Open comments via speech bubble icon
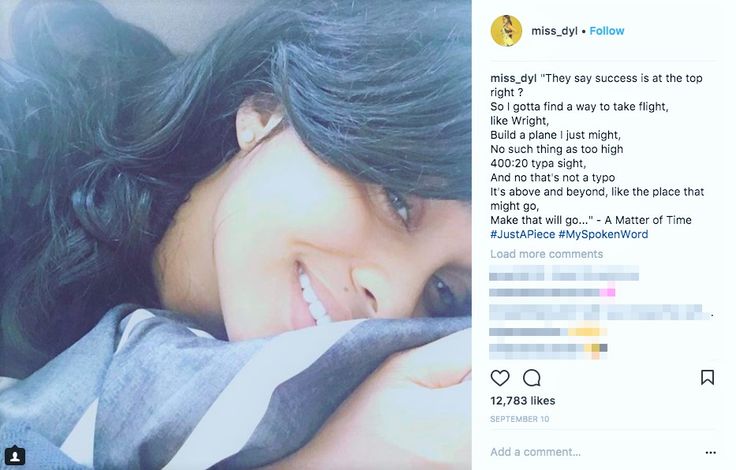This screenshot has height=470, width=736. [x=532, y=378]
